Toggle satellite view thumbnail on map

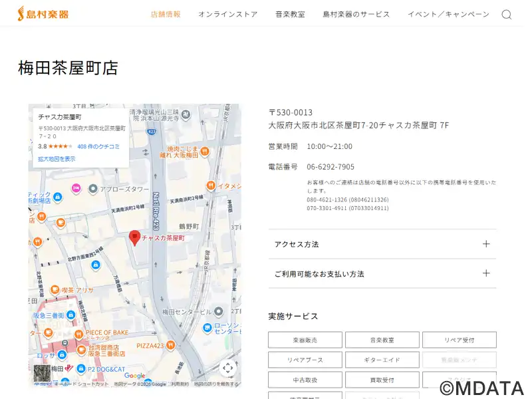point(43,372)
